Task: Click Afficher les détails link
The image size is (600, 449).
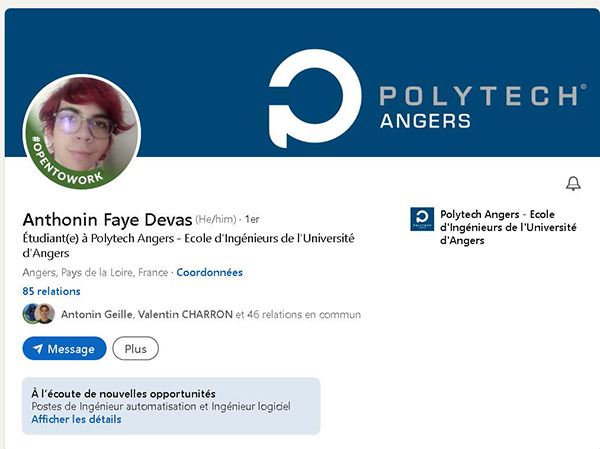Action: pos(76,419)
